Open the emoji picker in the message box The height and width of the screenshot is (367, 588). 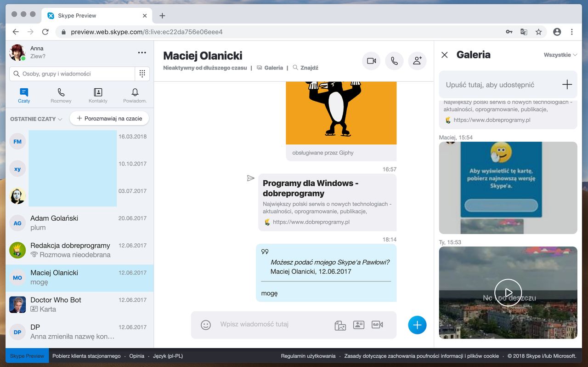pos(205,325)
